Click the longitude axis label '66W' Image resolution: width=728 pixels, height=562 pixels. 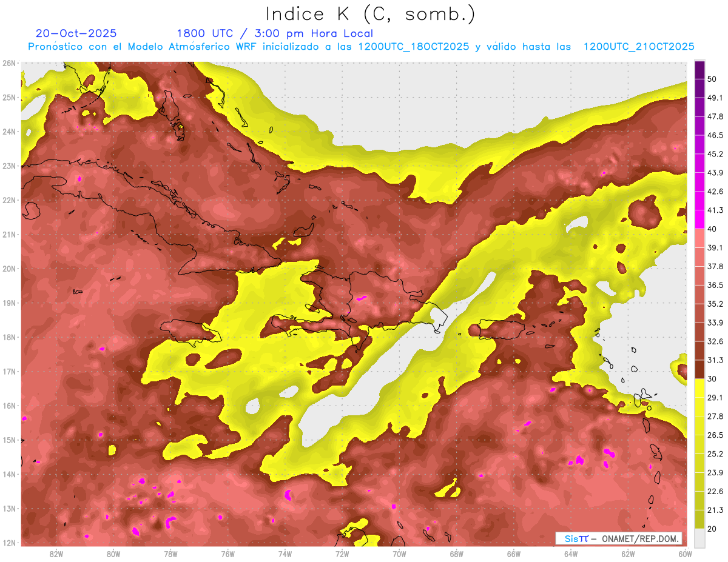click(514, 554)
